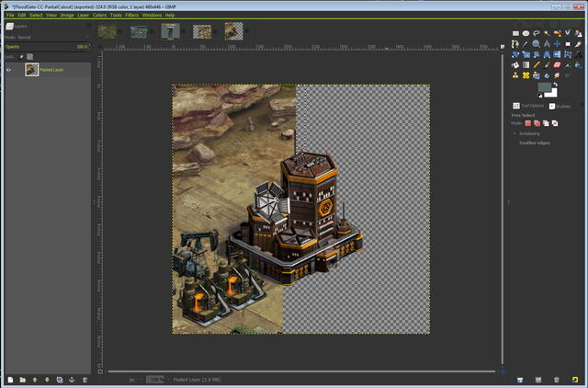Select the Move tool
The image size is (588, 388).
(x=557, y=44)
